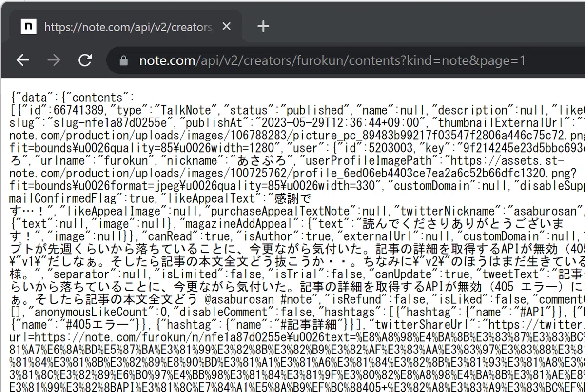
Task: Click the browser back arrow
Action: tap(23, 60)
